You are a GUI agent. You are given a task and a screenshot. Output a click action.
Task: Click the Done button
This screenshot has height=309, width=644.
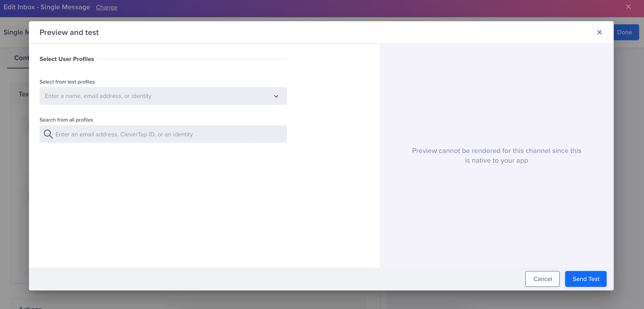pos(625,32)
